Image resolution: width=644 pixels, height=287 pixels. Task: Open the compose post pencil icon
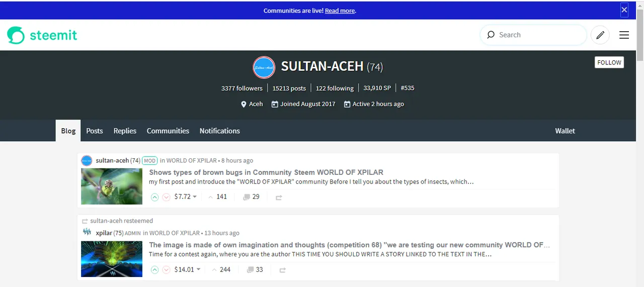pos(600,35)
